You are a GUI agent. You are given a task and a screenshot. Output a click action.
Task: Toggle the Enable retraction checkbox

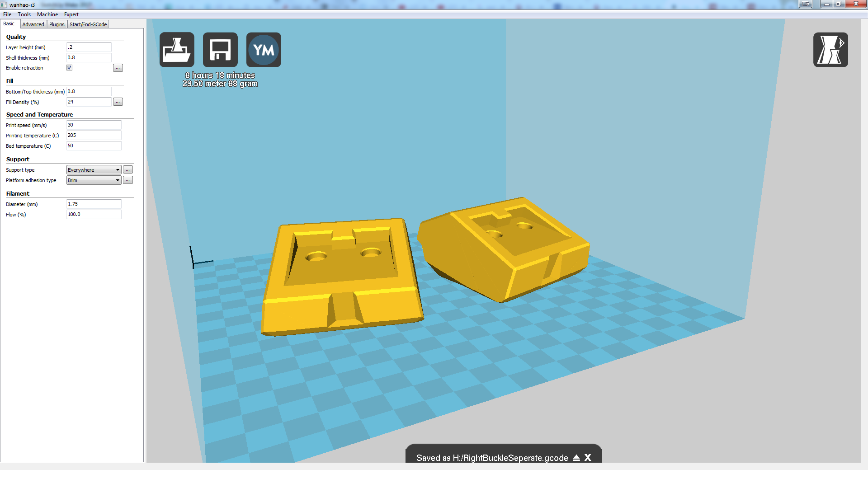(70, 68)
